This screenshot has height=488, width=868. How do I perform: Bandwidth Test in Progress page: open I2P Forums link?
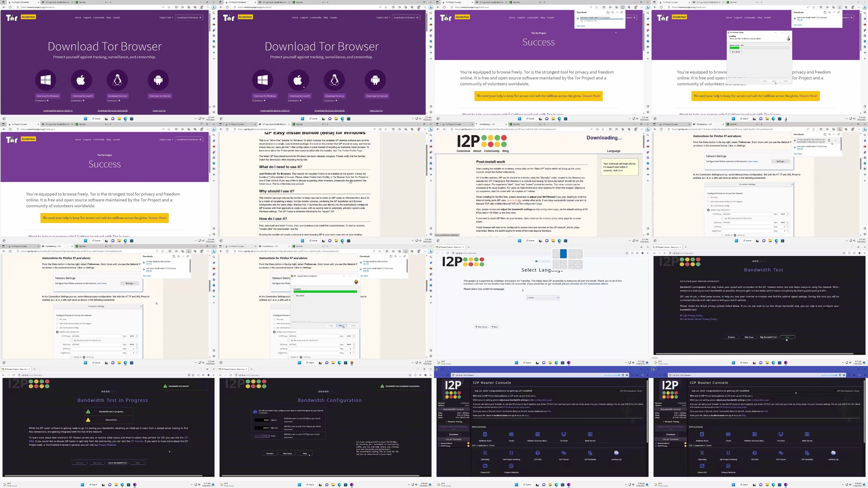[x=137, y=441]
